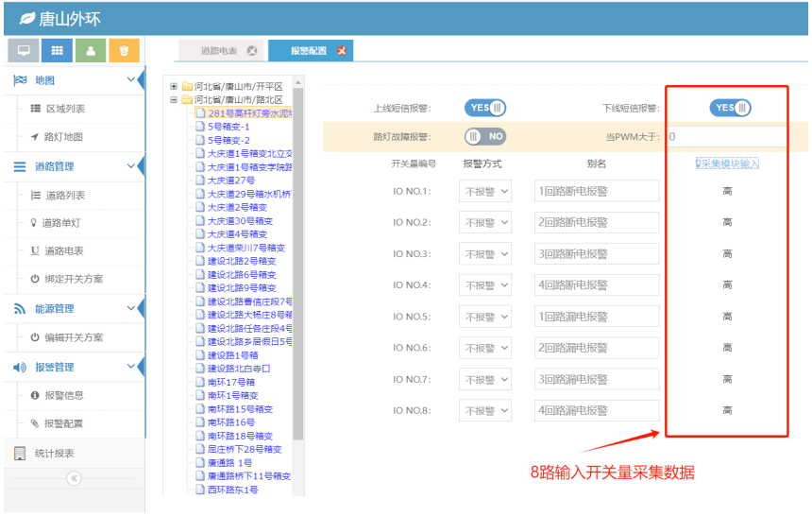812x516 pixels.
Task: Open 报警信息 in the sidebar menu
Action: click(64, 395)
